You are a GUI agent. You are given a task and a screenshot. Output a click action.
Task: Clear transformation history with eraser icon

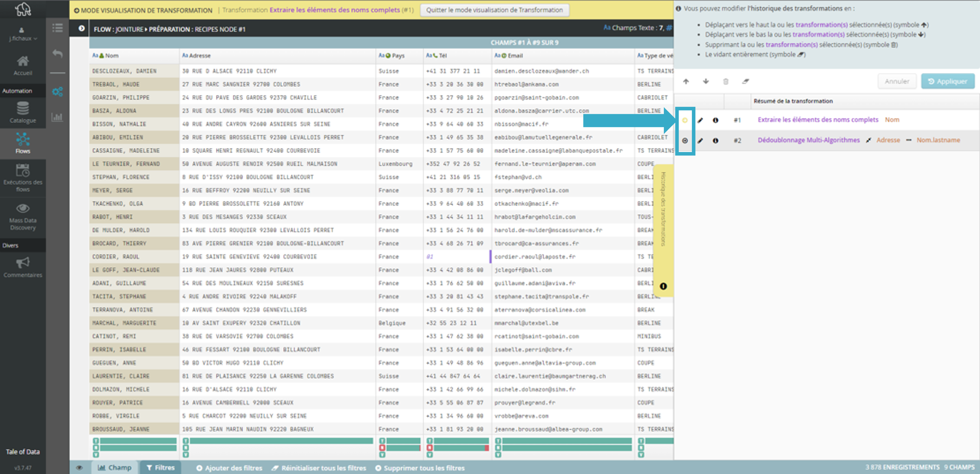tap(745, 81)
